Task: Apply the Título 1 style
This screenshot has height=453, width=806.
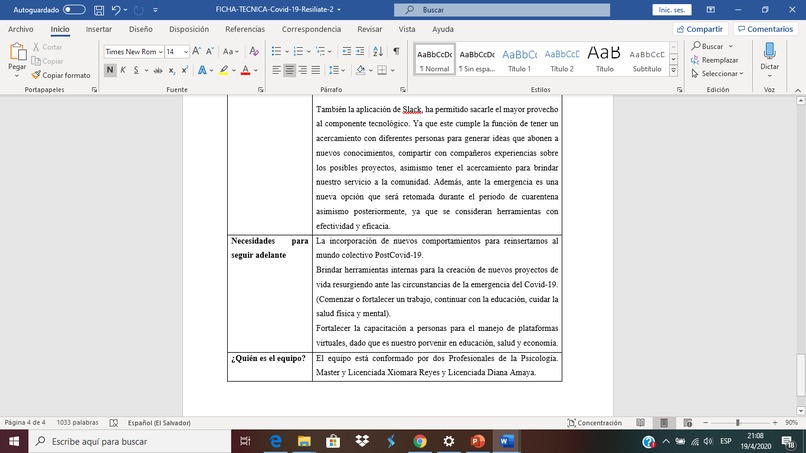Action: tap(519, 60)
